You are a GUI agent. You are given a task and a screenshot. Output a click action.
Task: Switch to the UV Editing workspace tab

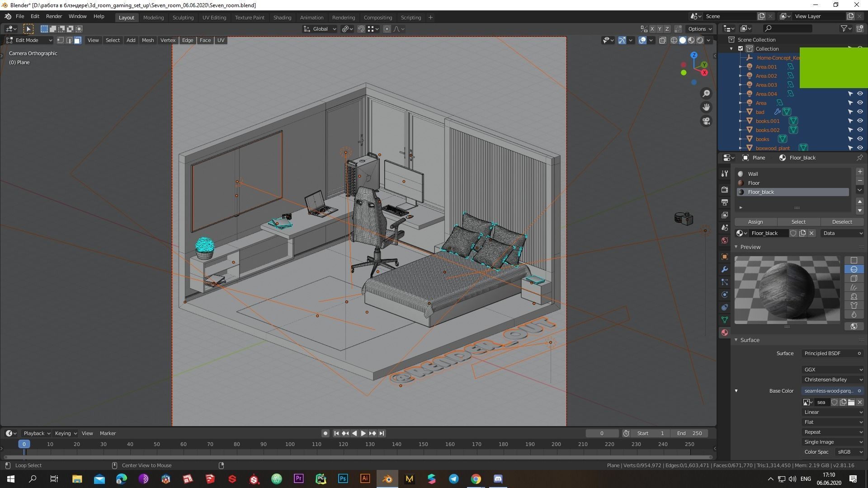coord(214,18)
